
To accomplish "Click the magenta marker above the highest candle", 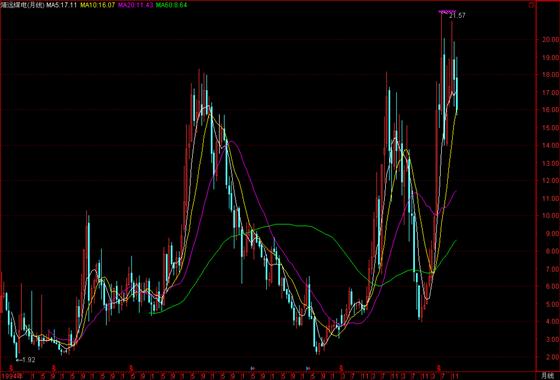I will pos(447,12).
